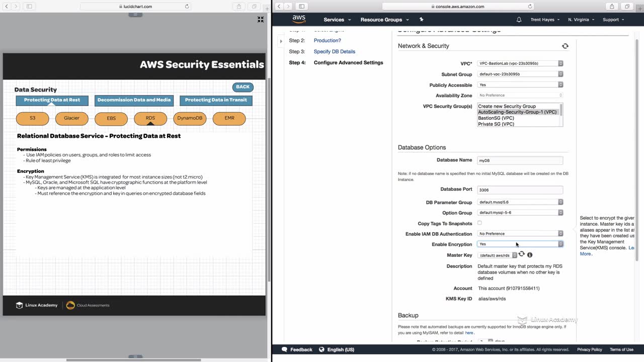Open the Subnet Group dropdown

(x=520, y=74)
